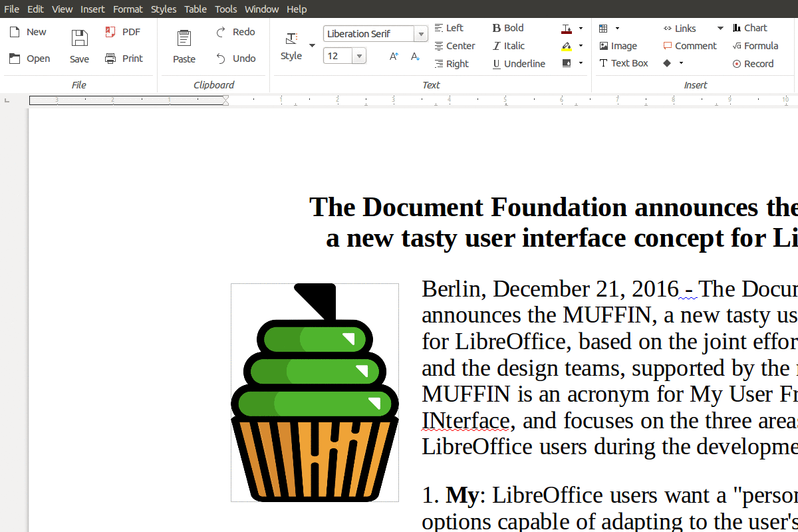This screenshot has width=798, height=532.
Task: Decrease font size with A-down icon
Action: [415, 56]
